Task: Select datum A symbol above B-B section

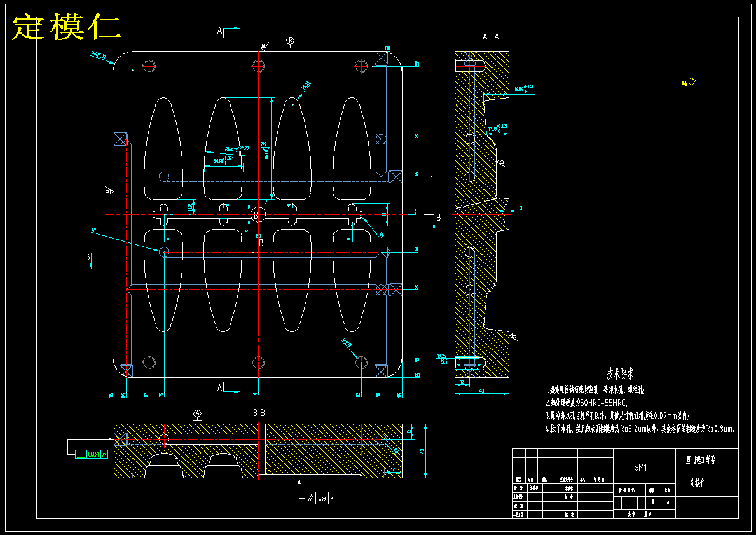Action: (197, 414)
